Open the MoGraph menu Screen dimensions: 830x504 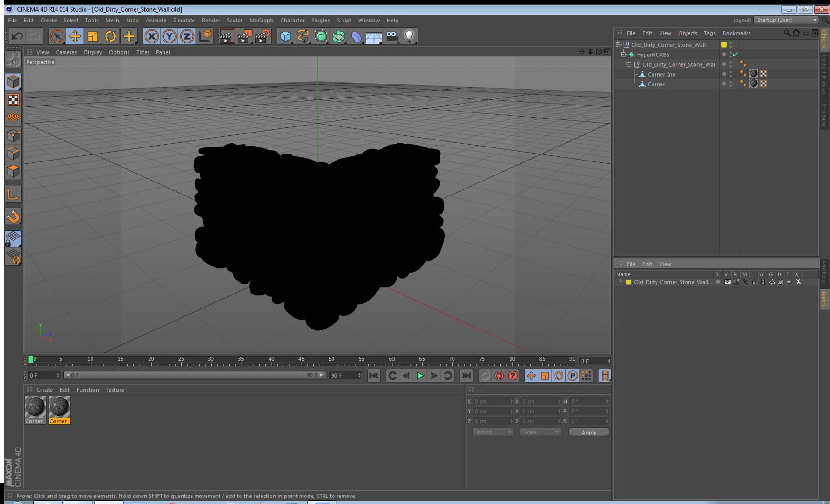coord(261,21)
